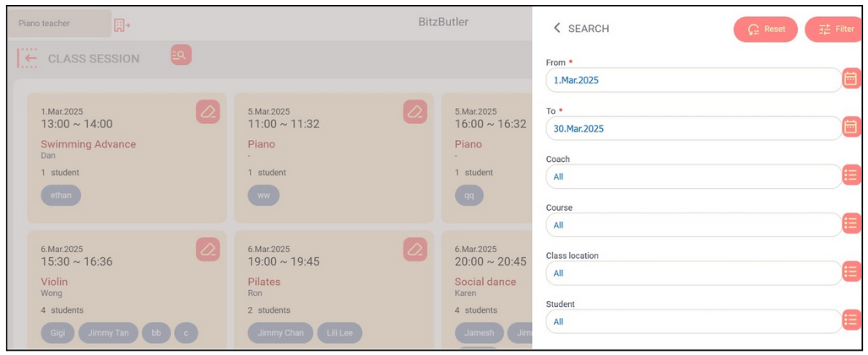Click the collapse arrow left of CLASS SESSION

pyautogui.click(x=28, y=58)
